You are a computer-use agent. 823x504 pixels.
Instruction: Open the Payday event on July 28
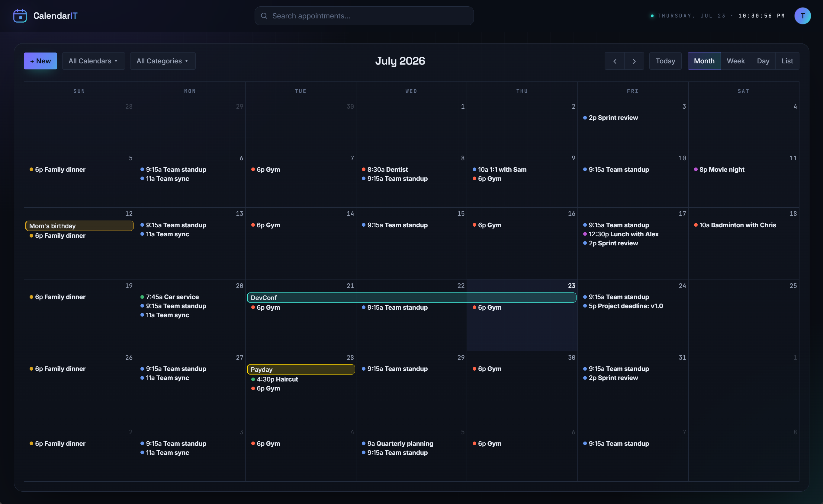tap(301, 369)
